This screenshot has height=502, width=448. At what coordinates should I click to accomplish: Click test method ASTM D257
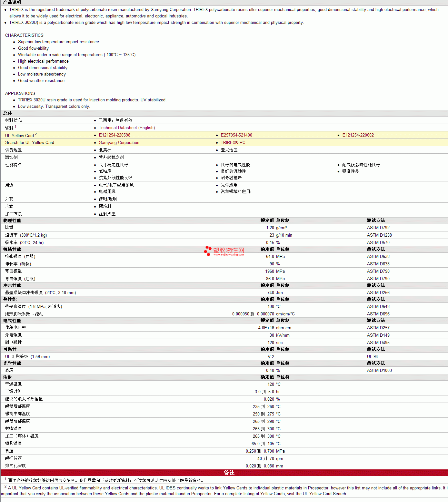click(x=378, y=328)
